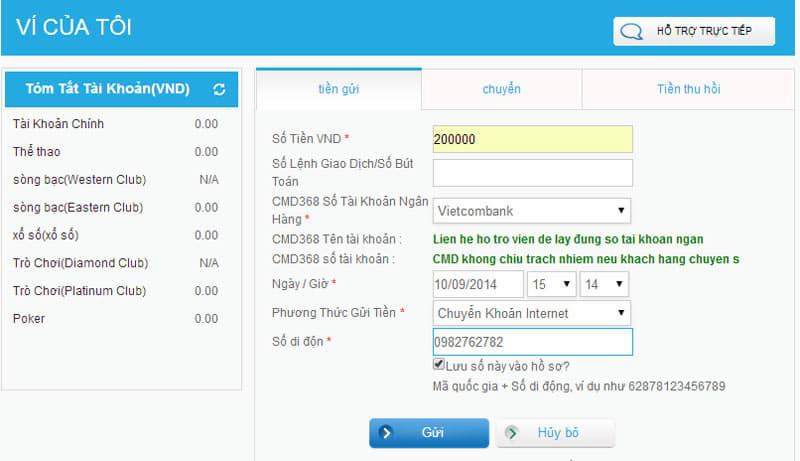Select the tiền gửi tab
The image size is (800, 461).
coord(338,89)
